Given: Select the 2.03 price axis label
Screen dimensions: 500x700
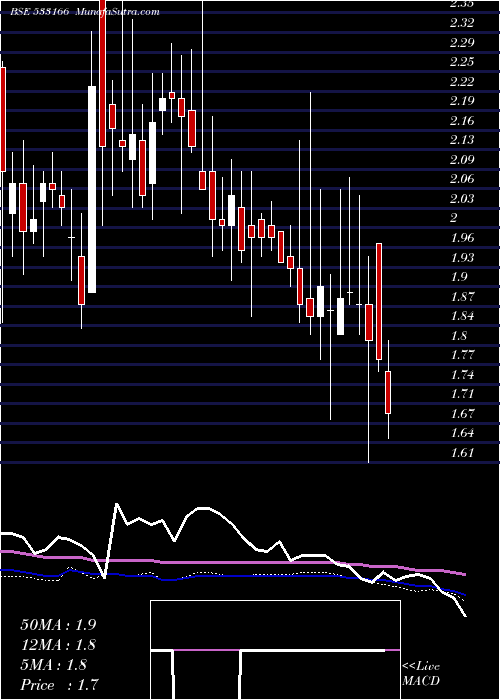Looking at the screenshot, I should 462,199.
